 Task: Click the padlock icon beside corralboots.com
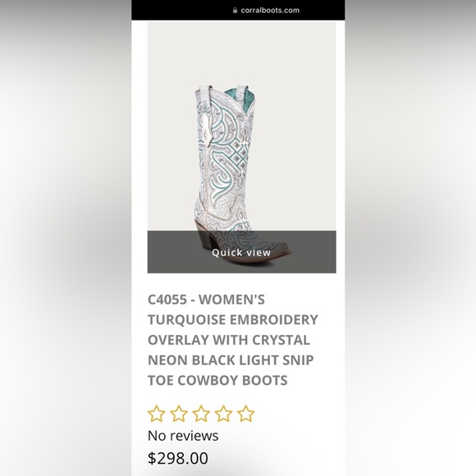tap(235, 11)
